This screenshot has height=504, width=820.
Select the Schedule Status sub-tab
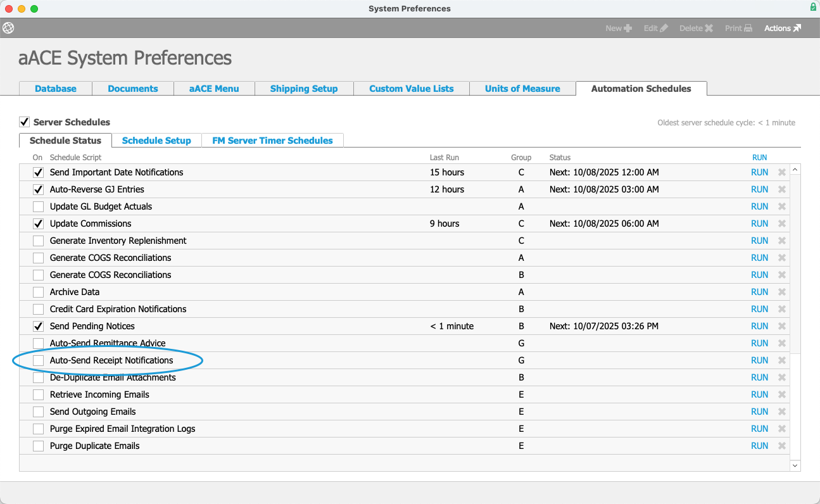click(x=65, y=141)
